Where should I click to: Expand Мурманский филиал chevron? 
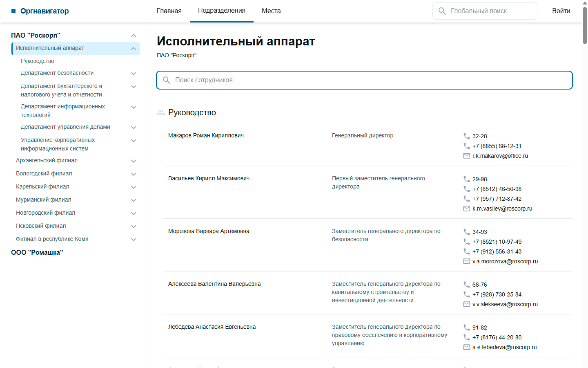click(134, 200)
